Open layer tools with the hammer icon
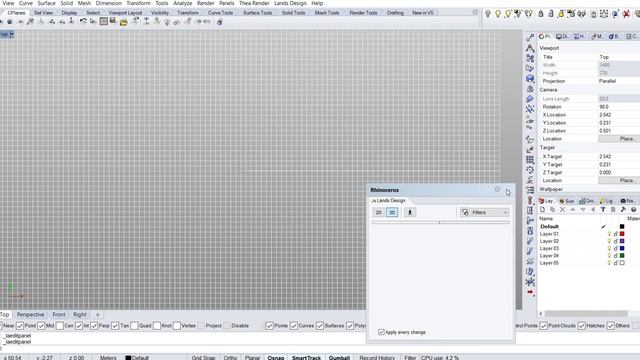Image resolution: width=640 pixels, height=360 pixels. [x=623, y=209]
